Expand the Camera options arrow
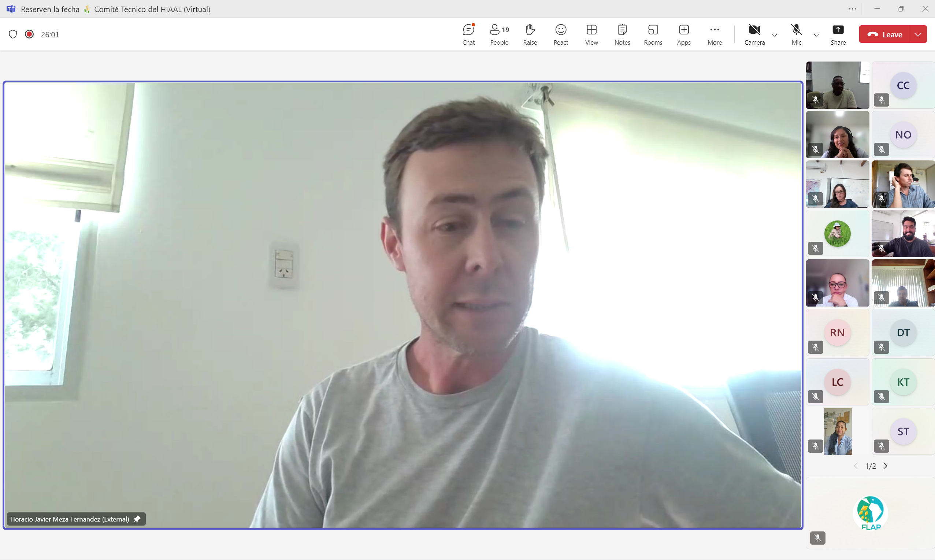The width and height of the screenshot is (935, 560). [774, 35]
